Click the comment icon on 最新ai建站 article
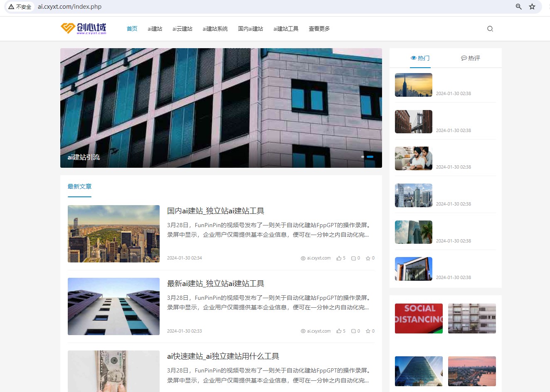Screen dimensions: 550x392 353,331
